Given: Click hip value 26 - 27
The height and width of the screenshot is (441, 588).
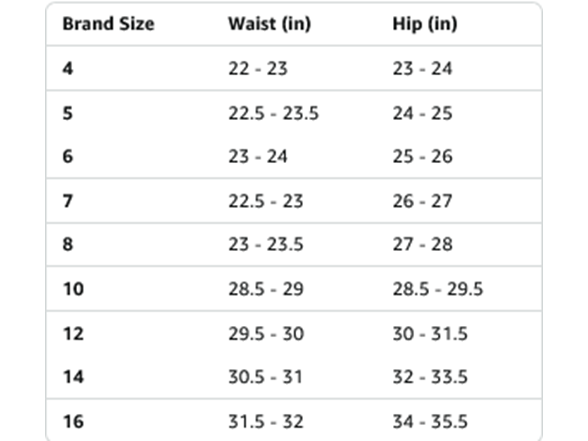Looking at the screenshot, I should click(422, 201).
